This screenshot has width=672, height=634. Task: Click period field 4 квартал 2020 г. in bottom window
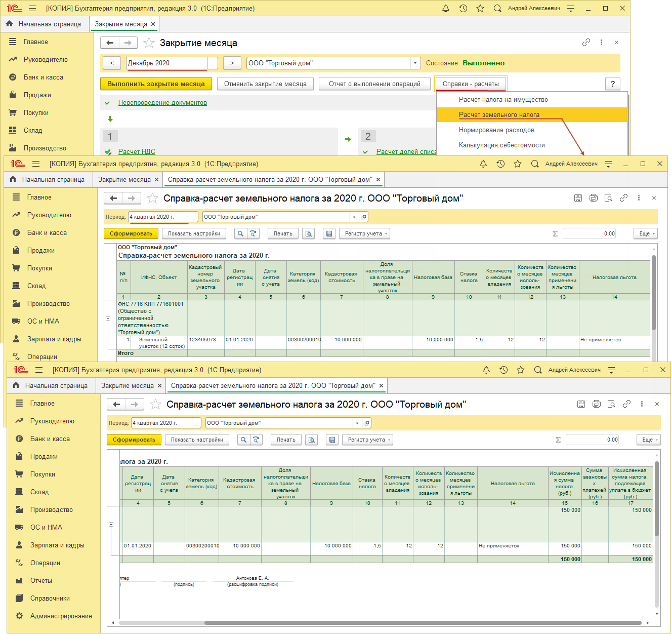click(161, 423)
